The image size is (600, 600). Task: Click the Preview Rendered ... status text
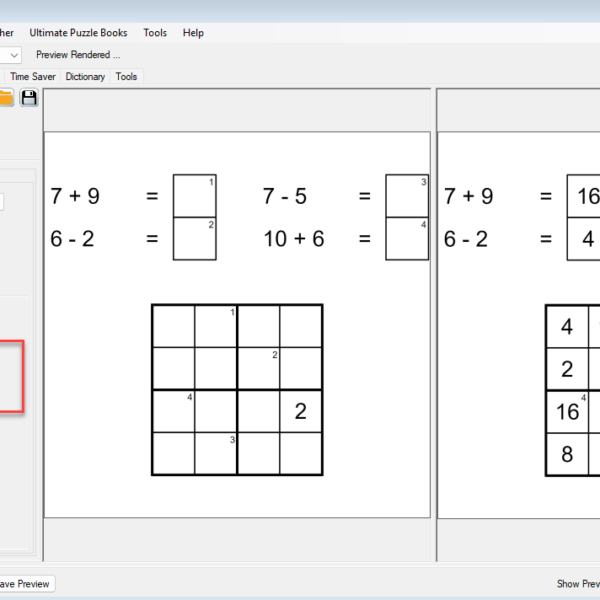78,55
